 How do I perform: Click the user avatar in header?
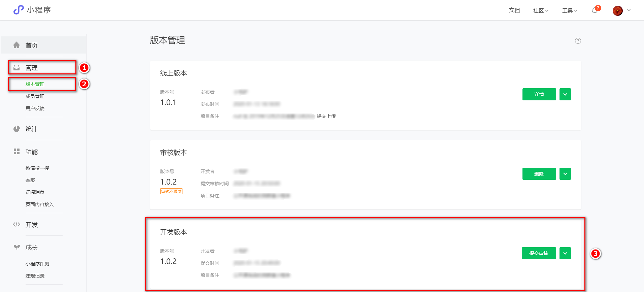click(x=617, y=11)
